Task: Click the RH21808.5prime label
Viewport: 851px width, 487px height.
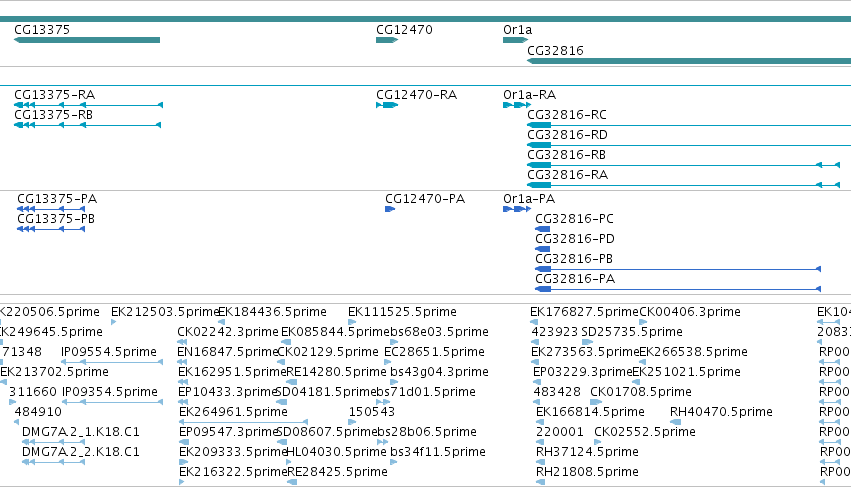Action: (587, 472)
